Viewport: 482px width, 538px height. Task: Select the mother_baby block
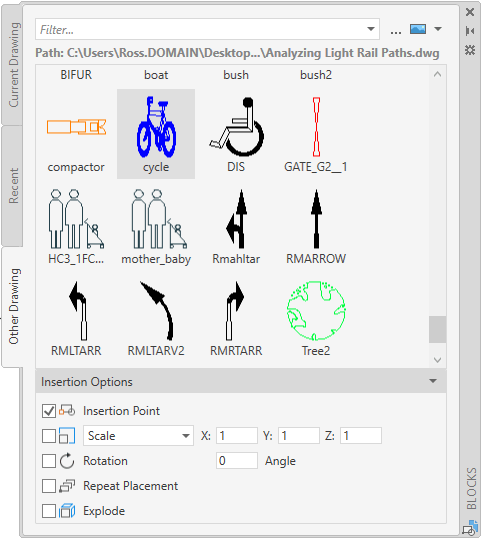[x=156, y=226]
